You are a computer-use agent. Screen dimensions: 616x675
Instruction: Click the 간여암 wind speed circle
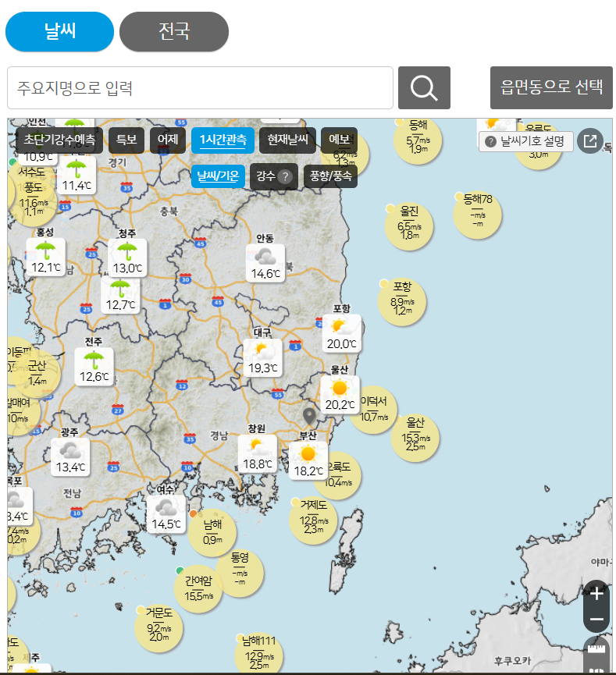(x=198, y=588)
